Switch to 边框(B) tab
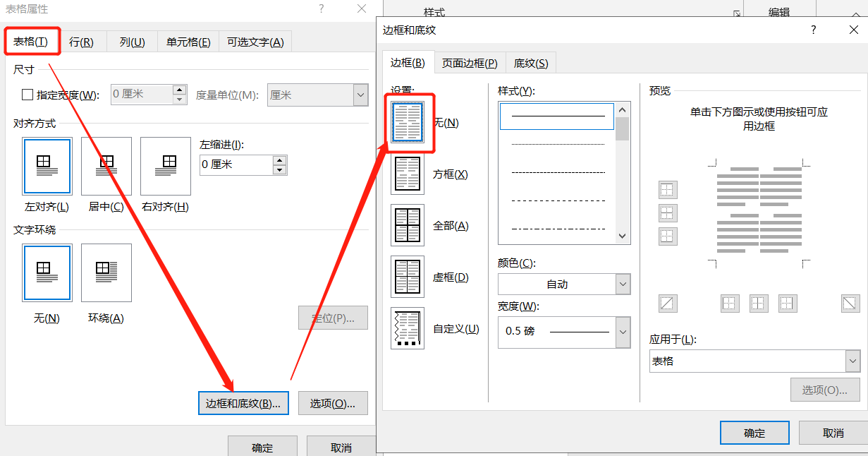Image resolution: width=868 pixels, height=456 pixels. point(408,63)
